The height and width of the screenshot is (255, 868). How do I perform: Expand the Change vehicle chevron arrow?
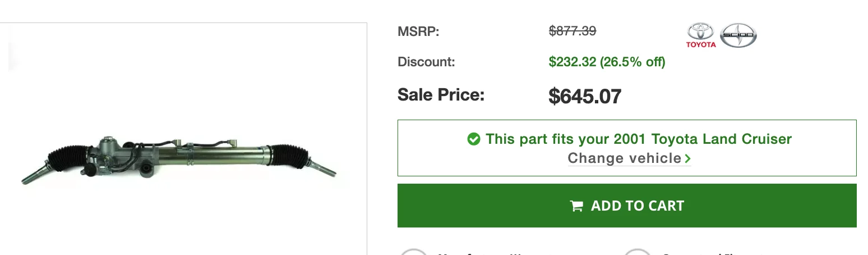pos(688,159)
